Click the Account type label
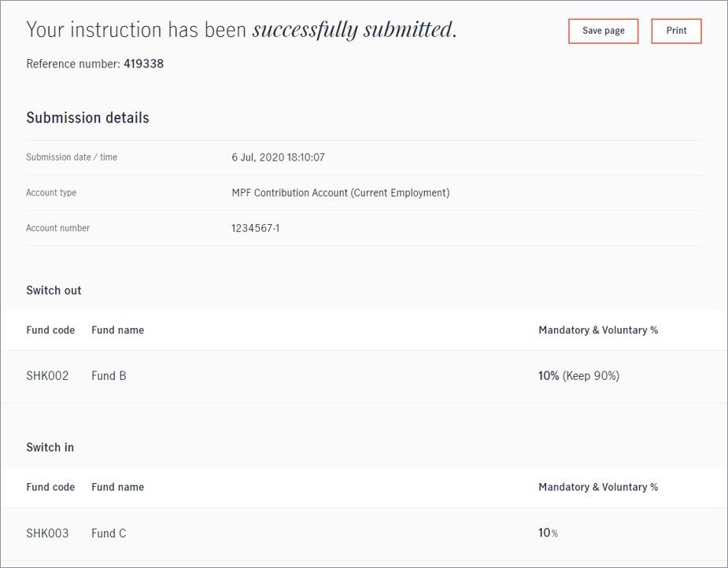The image size is (728, 568). point(51,193)
